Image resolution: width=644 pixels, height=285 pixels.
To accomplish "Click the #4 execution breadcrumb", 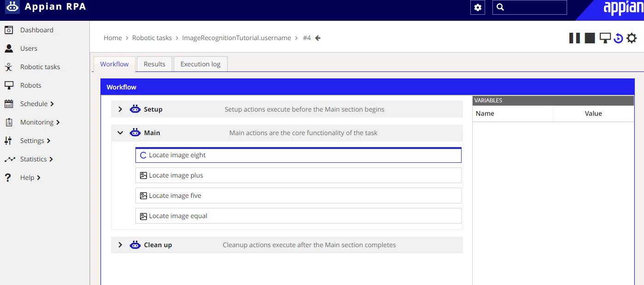I will [x=307, y=38].
